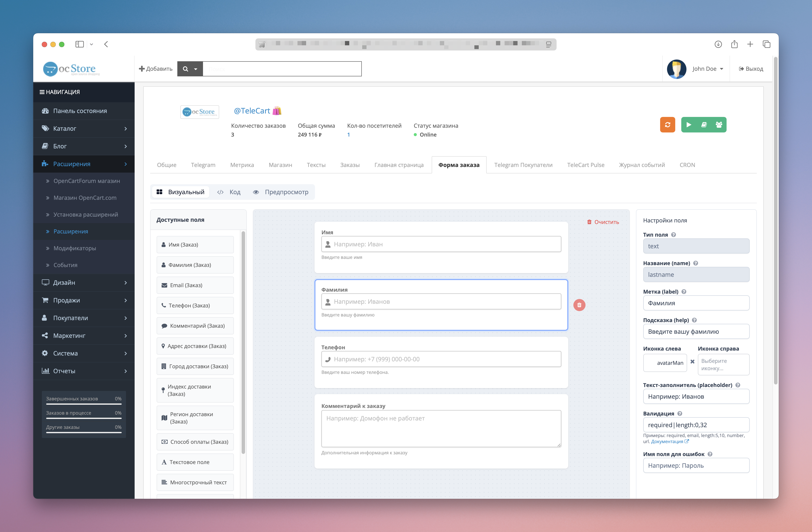
Task: Select the Визуальный editor mode
Action: 181,192
